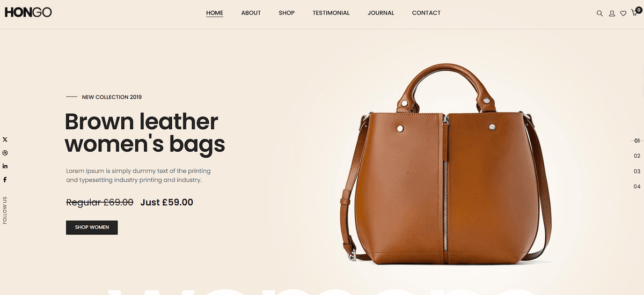Open the Journal menu item
The width and height of the screenshot is (644, 295).
pos(381,13)
